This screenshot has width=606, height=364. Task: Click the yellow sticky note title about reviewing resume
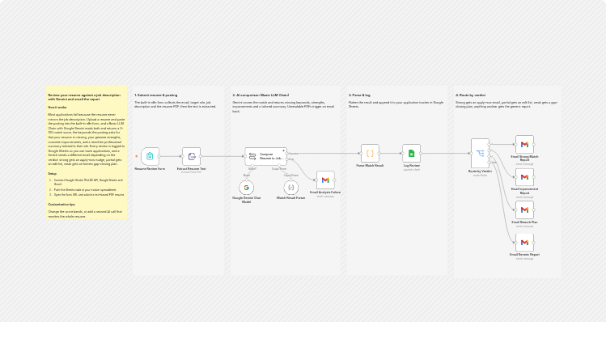(84, 97)
